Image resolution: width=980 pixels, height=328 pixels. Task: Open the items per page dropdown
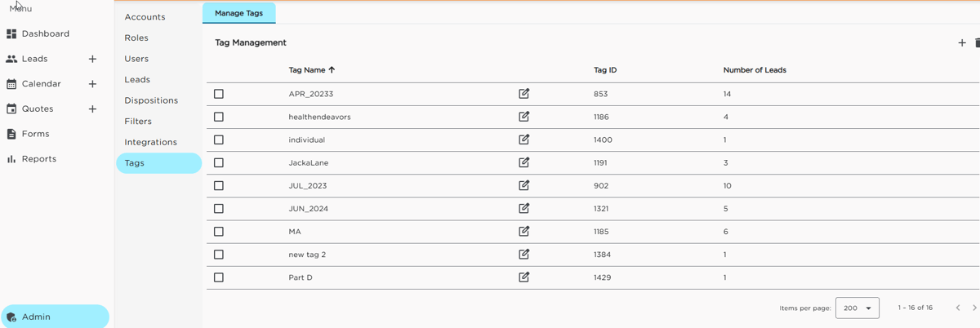tap(857, 308)
